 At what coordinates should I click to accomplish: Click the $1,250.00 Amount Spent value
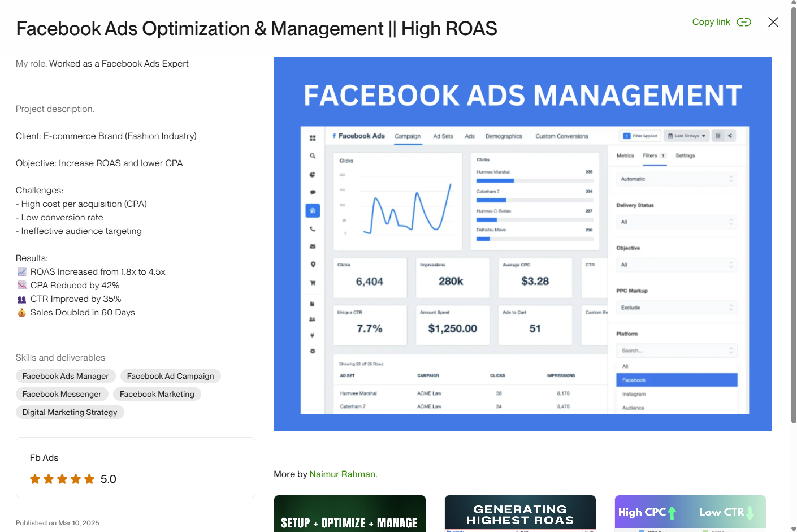[x=452, y=328]
